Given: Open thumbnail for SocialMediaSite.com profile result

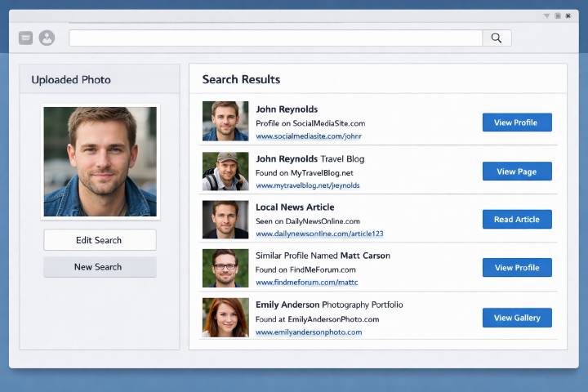Looking at the screenshot, I should 225,122.
